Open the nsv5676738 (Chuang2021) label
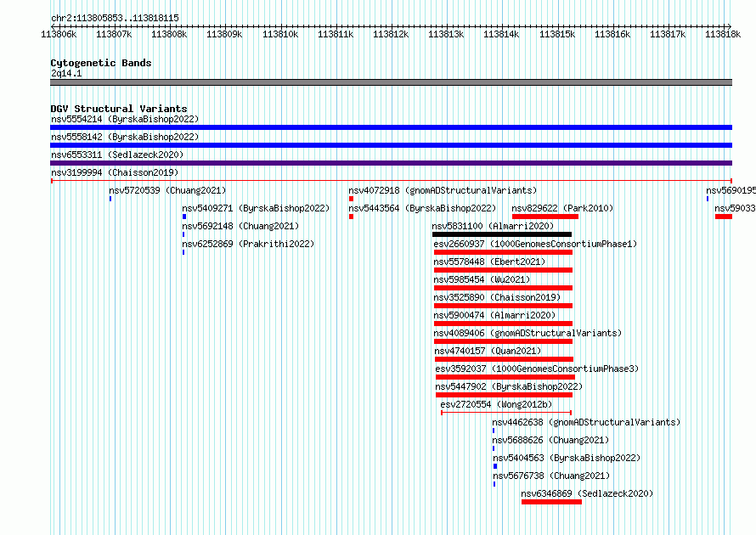Screen dimensions: 756x535 tap(551, 476)
